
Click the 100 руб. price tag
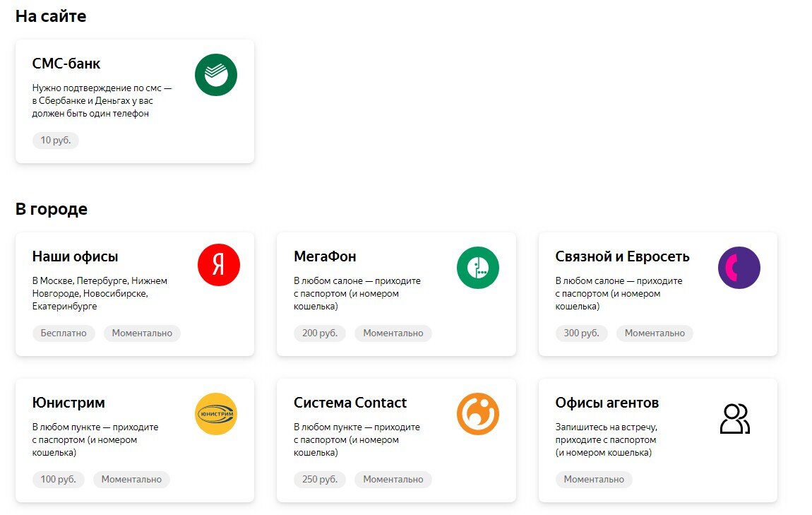pos(58,479)
